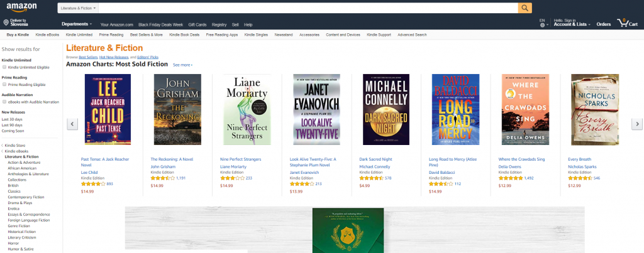Open Advanced Search menu item
This screenshot has height=253, width=644.
coord(412,35)
